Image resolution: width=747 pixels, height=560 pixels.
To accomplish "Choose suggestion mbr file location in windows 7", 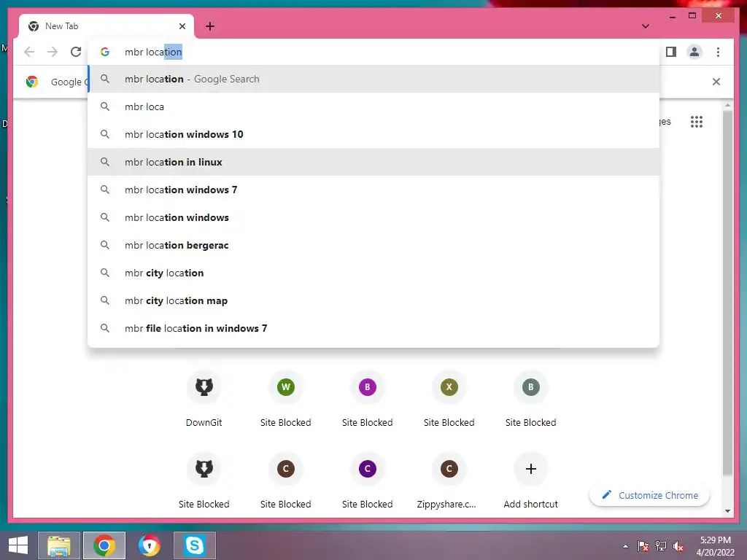I will point(373,328).
